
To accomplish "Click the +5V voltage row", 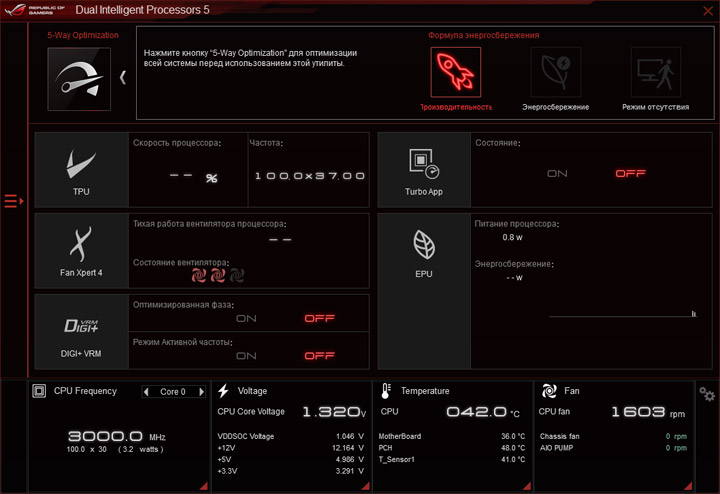I will 291,459.
